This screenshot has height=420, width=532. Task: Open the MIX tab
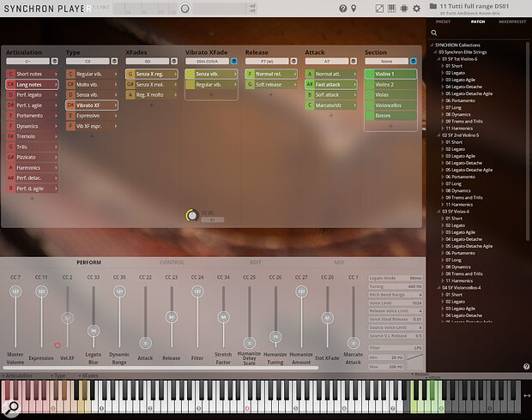pos(339,262)
